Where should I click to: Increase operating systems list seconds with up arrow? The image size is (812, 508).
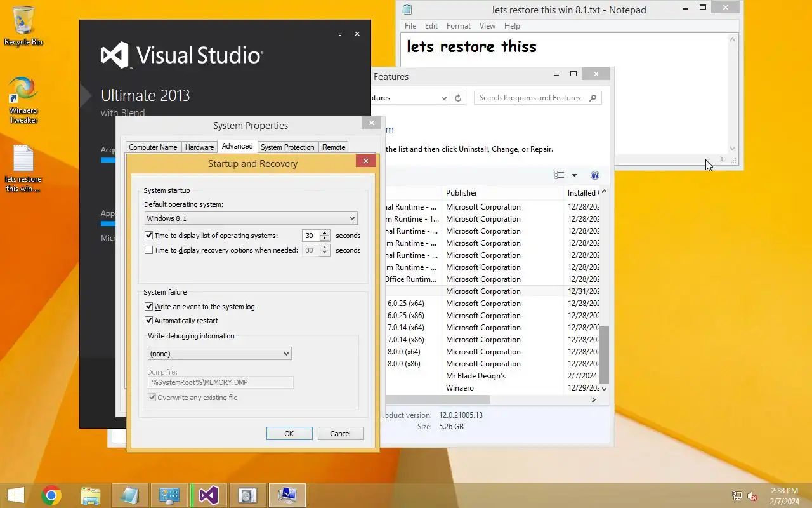tap(325, 233)
